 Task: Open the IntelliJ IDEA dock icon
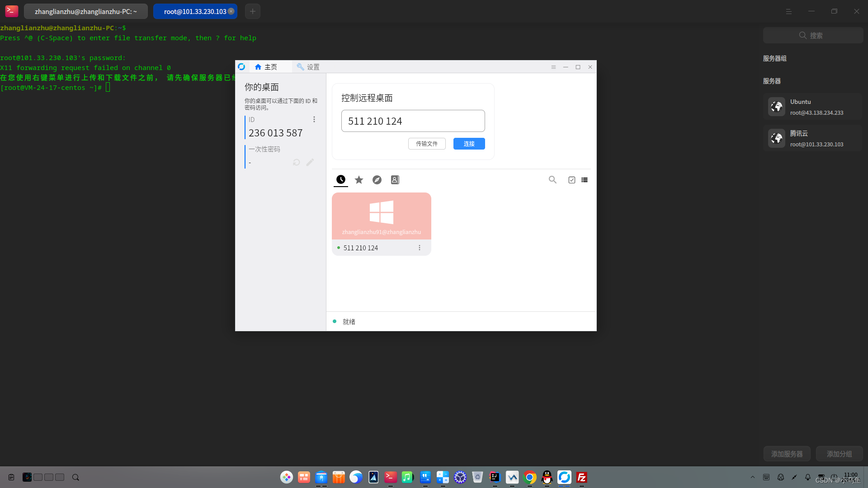495,477
